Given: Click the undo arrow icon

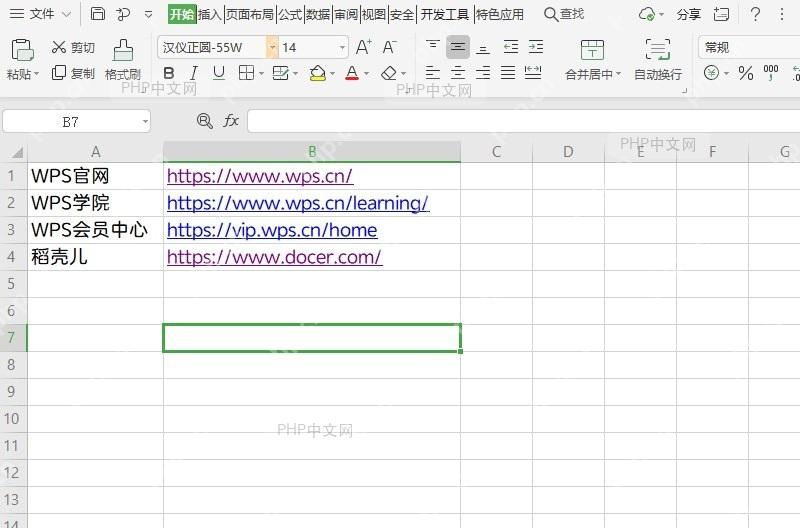Looking at the screenshot, I should pyautogui.click(x=123, y=14).
